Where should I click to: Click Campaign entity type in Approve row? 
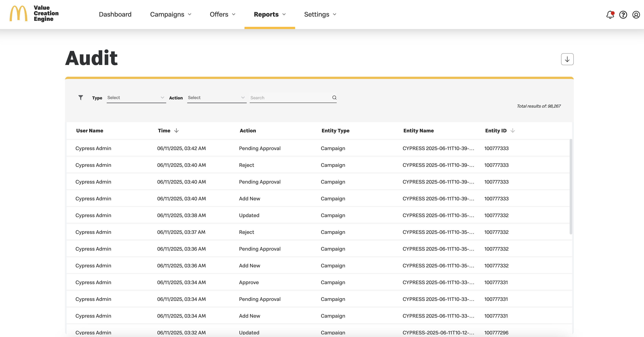[333, 282]
